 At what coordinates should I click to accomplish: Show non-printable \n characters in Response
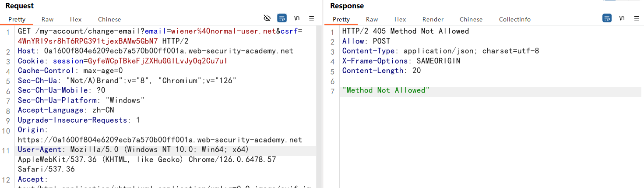tap(622, 18)
